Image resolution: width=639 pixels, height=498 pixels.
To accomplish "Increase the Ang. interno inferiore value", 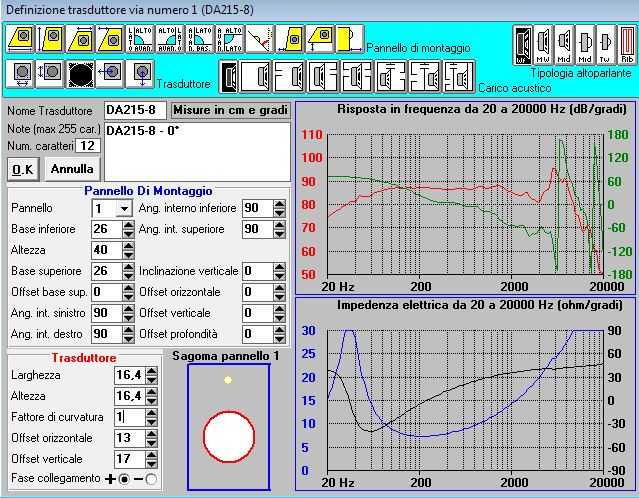I will (280, 205).
